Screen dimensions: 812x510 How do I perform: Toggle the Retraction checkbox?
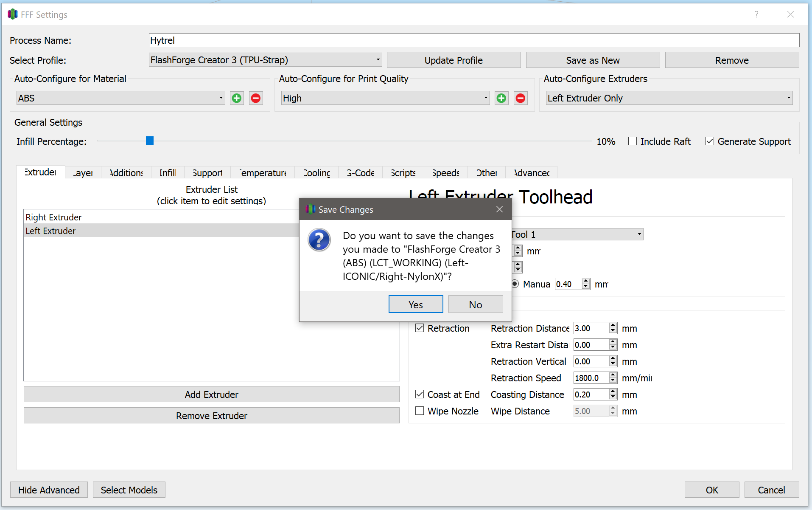click(x=420, y=328)
